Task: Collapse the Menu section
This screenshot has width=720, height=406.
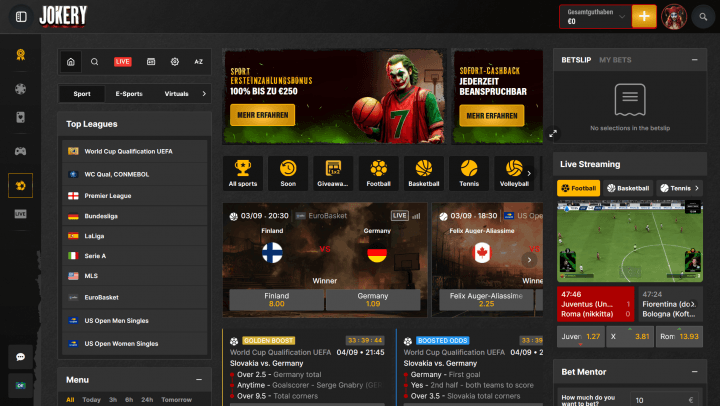Action: (199, 380)
